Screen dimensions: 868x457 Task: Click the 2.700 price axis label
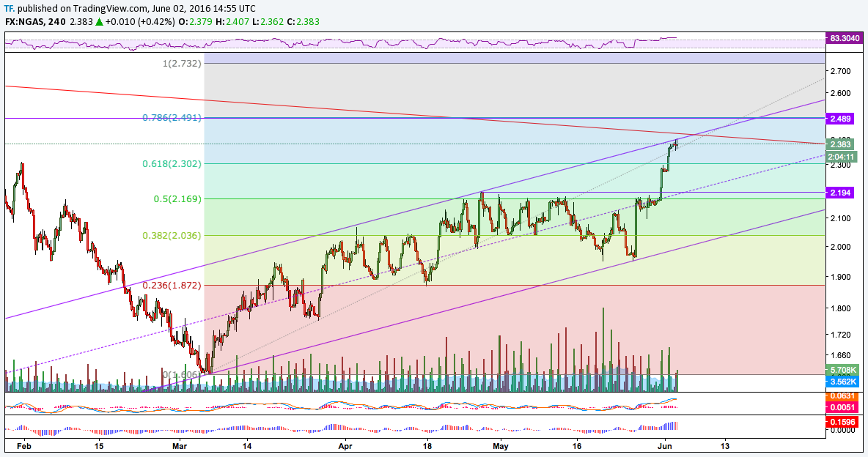(840, 71)
